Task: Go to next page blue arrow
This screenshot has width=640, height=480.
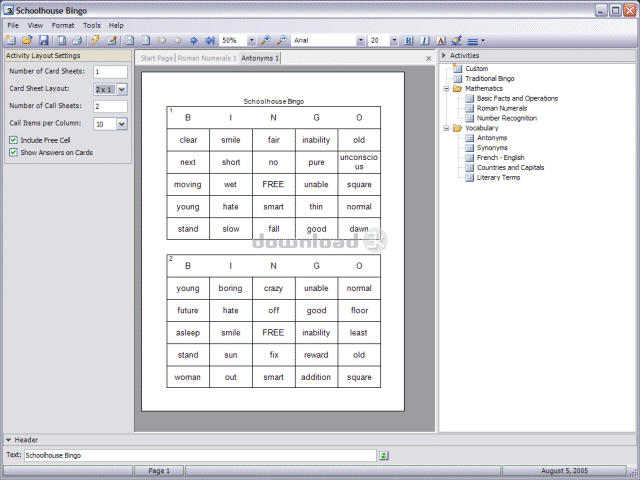Action: [x=194, y=40]
